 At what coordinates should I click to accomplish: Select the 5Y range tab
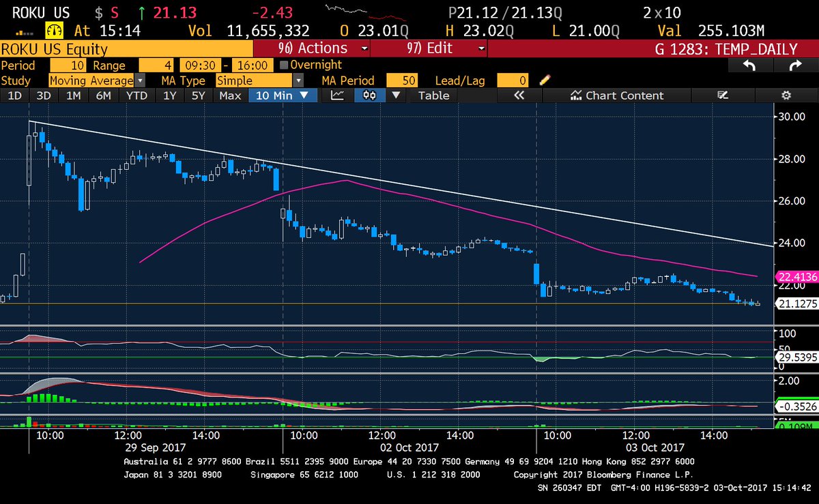coord(198,95)
